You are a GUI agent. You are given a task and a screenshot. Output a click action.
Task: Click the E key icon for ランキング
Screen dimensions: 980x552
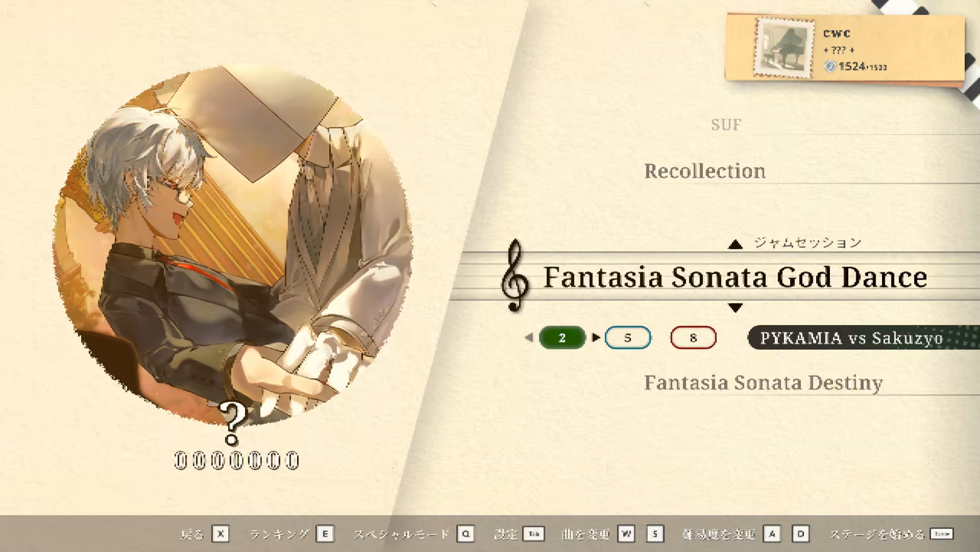point(325,534)
